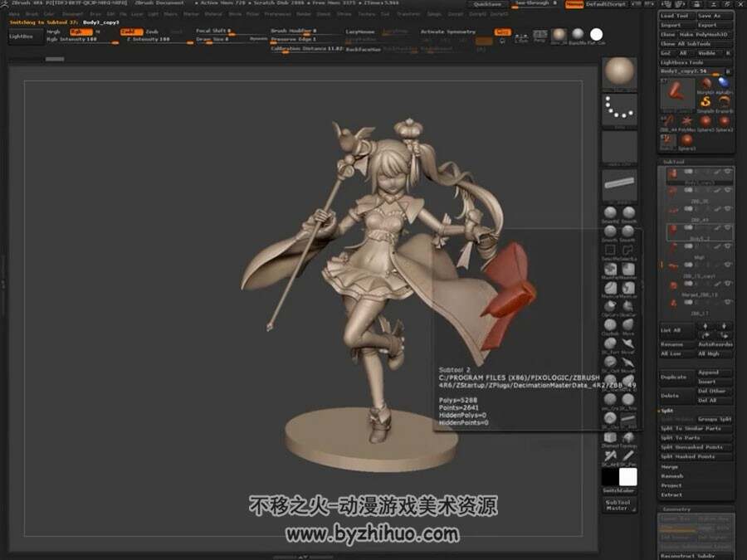Select the ClipCurve brush icon

[610, 306]
